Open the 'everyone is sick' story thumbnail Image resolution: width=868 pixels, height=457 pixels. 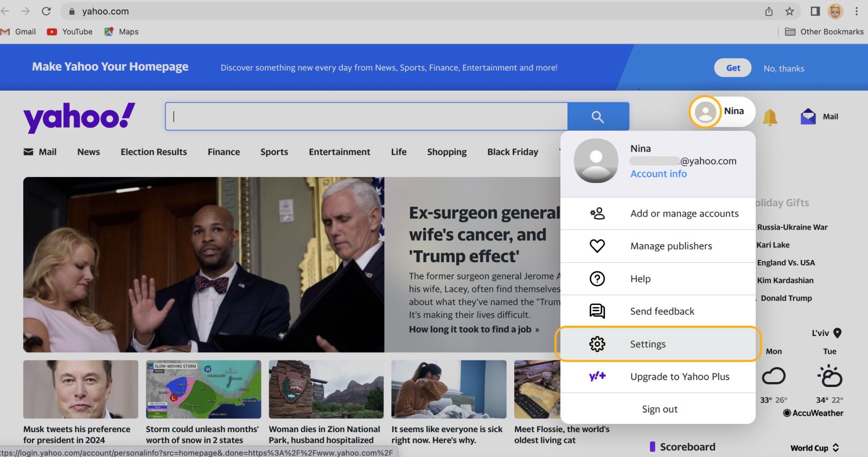449,389
